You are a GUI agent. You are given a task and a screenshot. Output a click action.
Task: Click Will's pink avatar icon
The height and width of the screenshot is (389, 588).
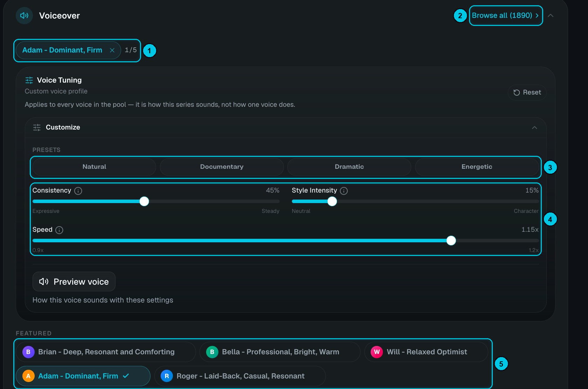pyautogui.click(x=377, y=352)
